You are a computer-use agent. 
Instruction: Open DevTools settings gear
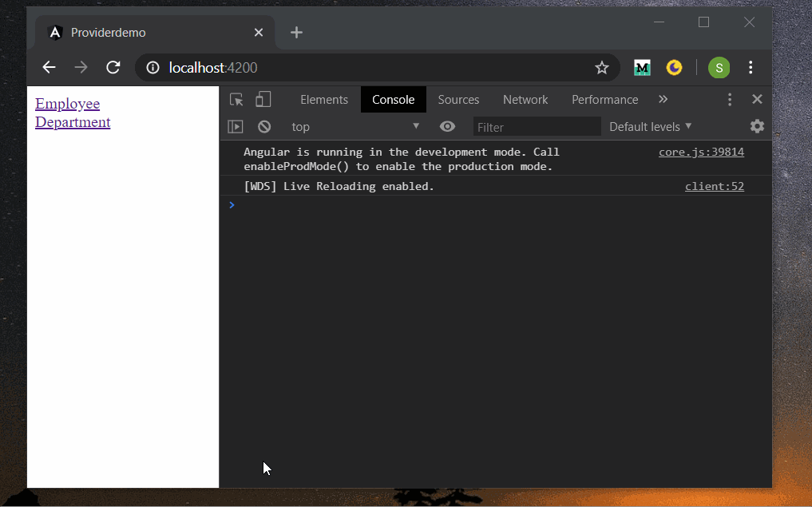click(x=757, y=126)
